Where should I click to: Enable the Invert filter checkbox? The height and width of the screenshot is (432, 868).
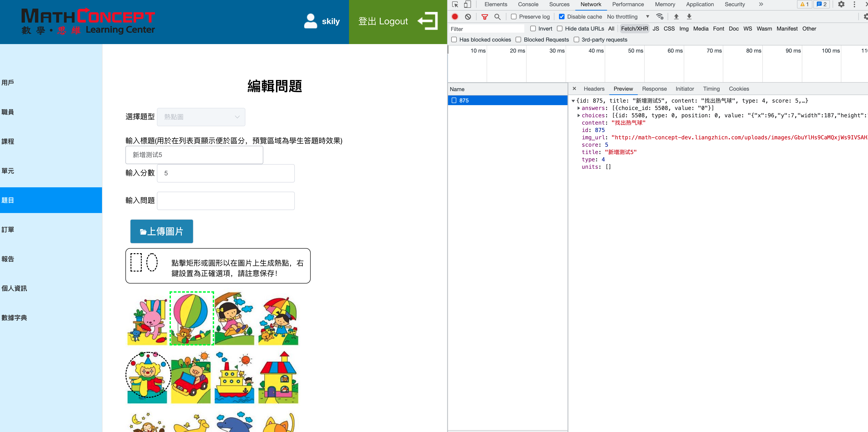click(x=533, y=29)
